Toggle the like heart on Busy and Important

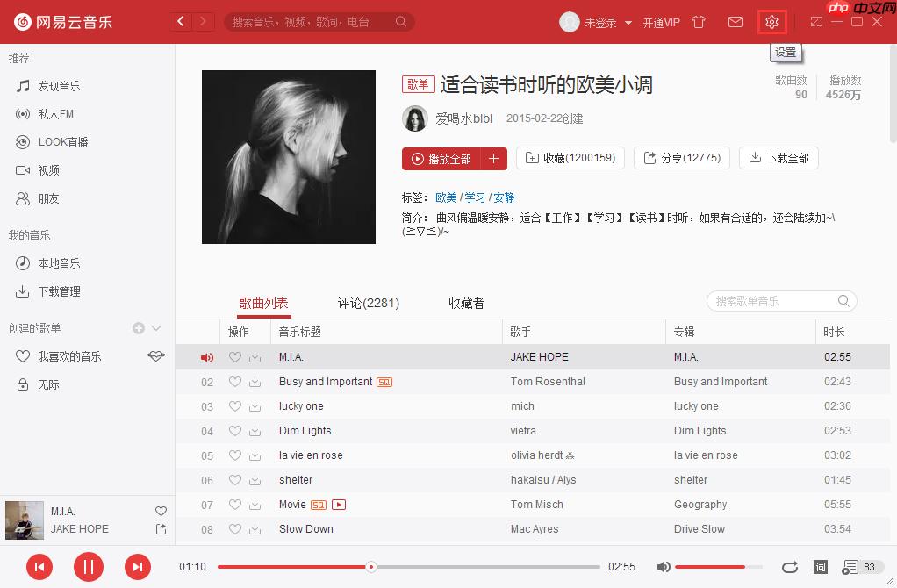click(233, 382)
